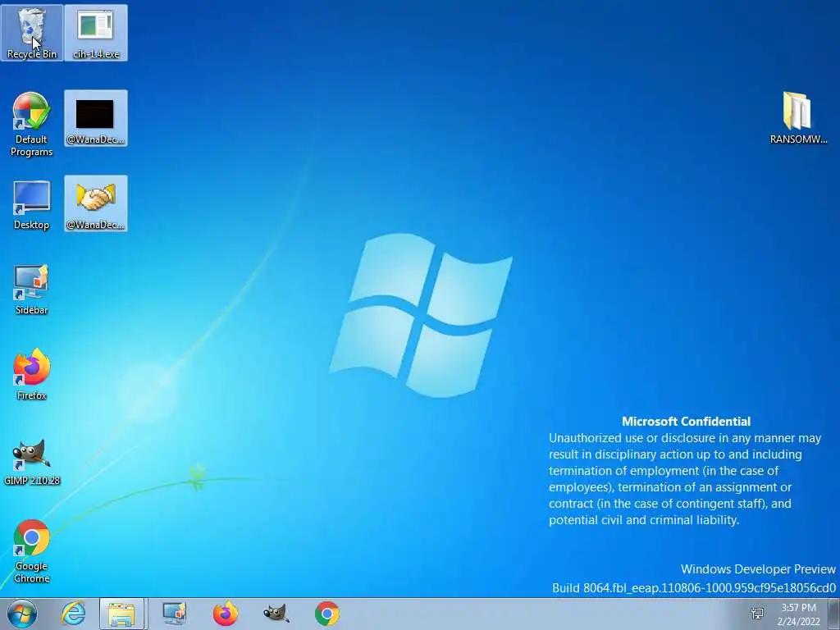Open the Start menu orb
The image size is (840, 630).
click(x=22, y=614)
